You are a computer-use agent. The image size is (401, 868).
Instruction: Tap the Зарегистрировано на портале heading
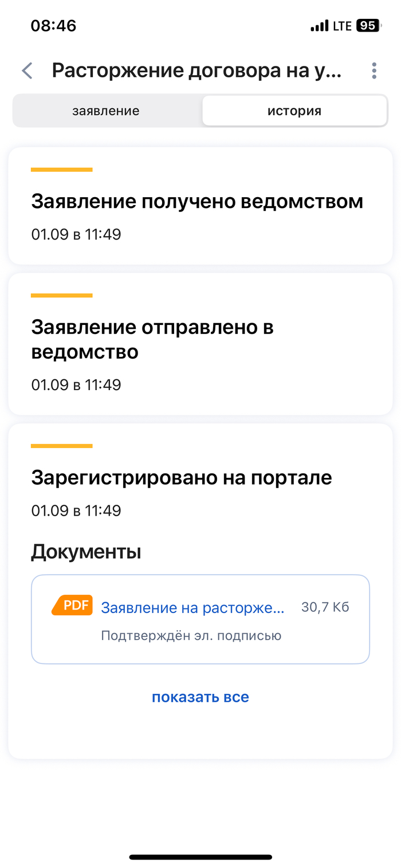[x=182, y=477]
